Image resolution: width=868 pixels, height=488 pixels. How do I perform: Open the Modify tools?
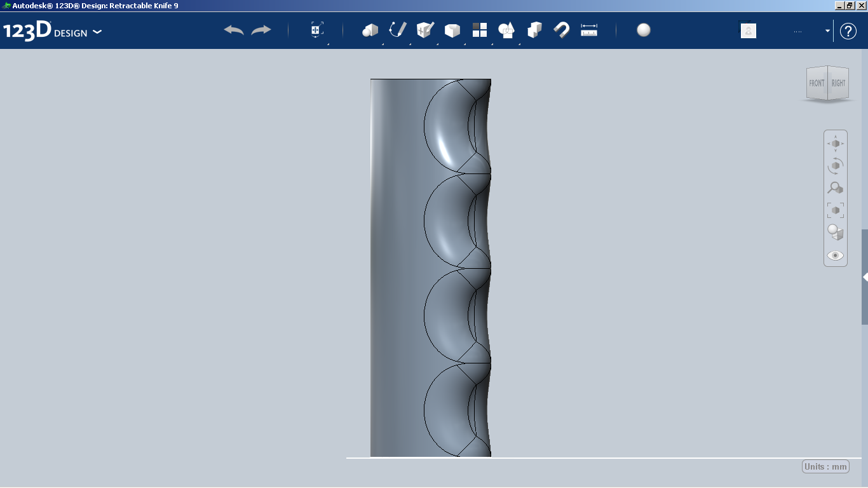point(452,30)
